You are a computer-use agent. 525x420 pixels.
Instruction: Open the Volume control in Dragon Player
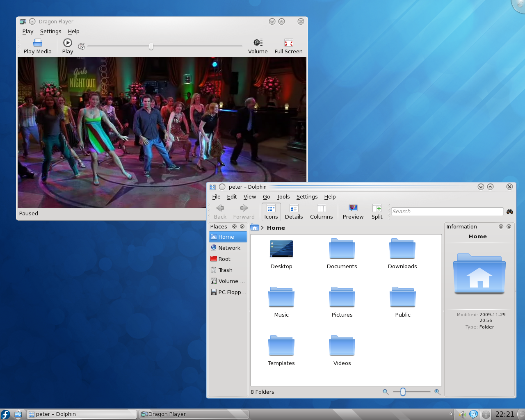pyautogui.click(x=258, y=46)
